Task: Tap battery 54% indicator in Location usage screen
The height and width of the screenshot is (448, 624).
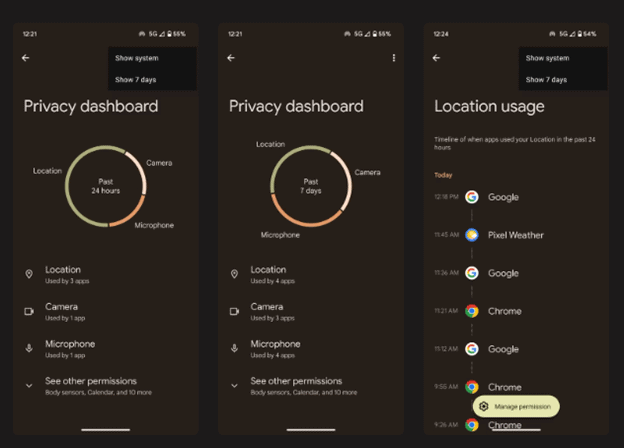Action: (587, 34)
